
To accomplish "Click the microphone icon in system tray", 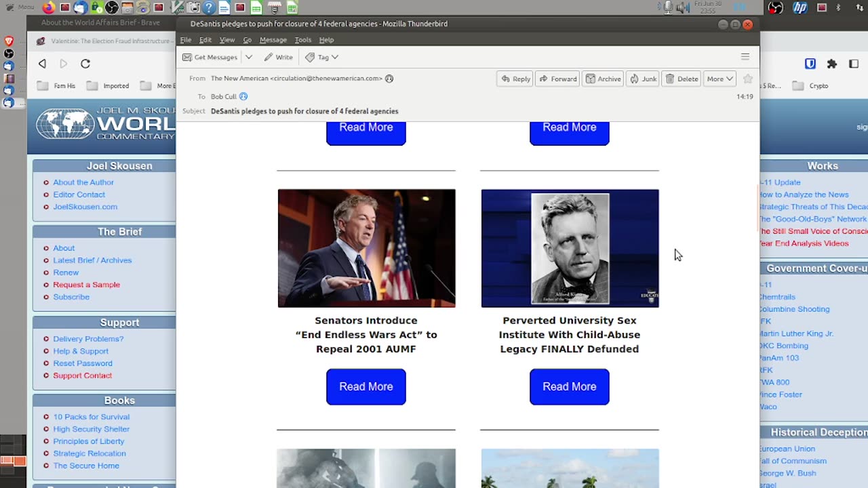I will [x=668, y=7].
